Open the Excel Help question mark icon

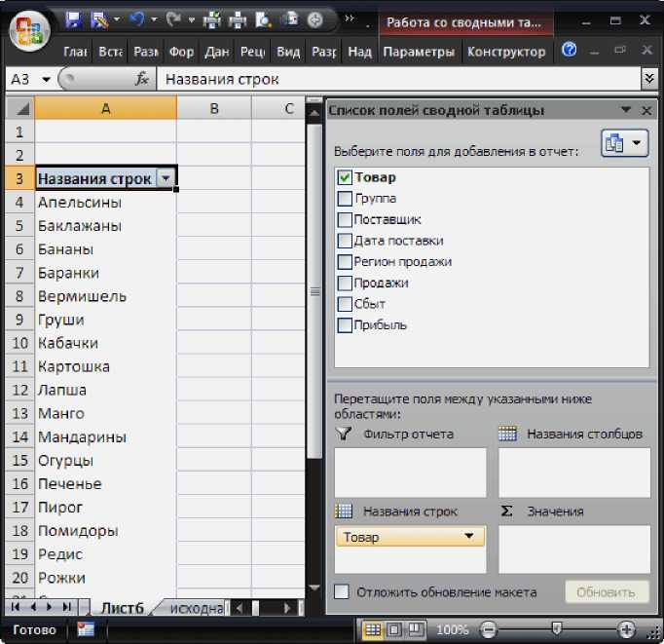pos(570,51)
